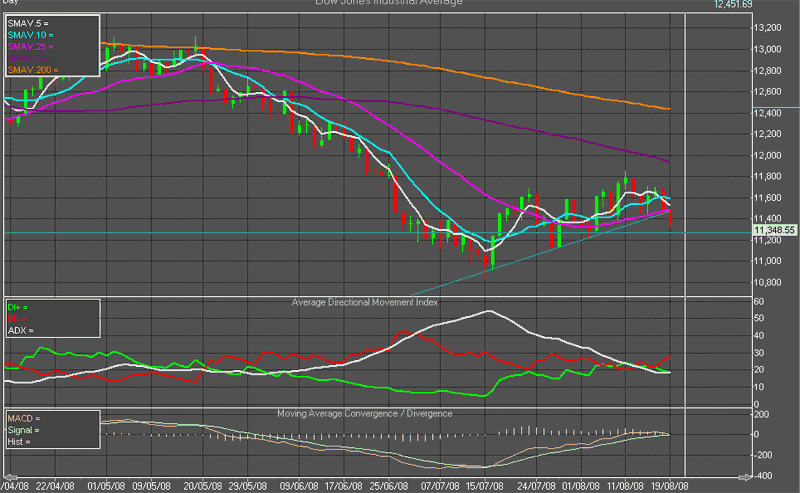800x493 pixels.
Task: Click the 09/05/08 date label
Action: coord(152,486)
